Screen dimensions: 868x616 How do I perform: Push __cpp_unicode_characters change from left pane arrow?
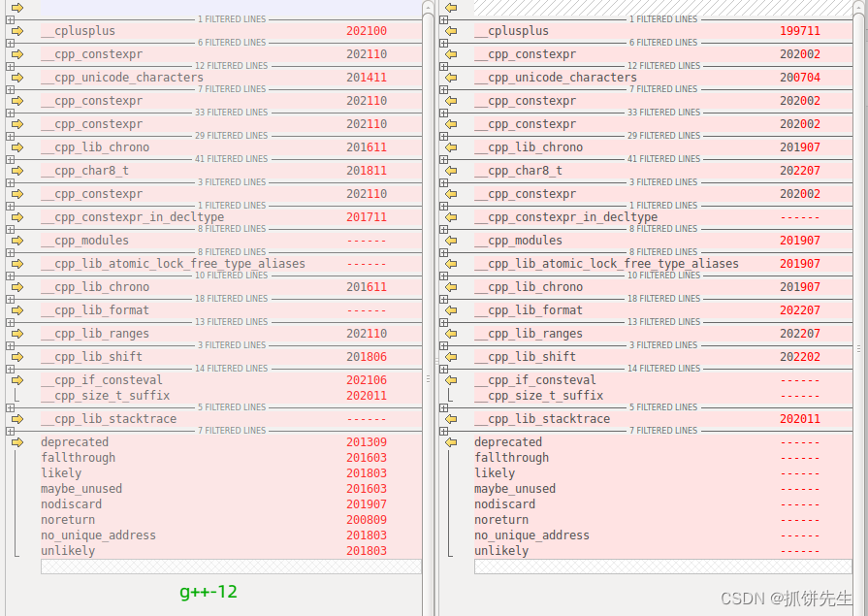17,78
